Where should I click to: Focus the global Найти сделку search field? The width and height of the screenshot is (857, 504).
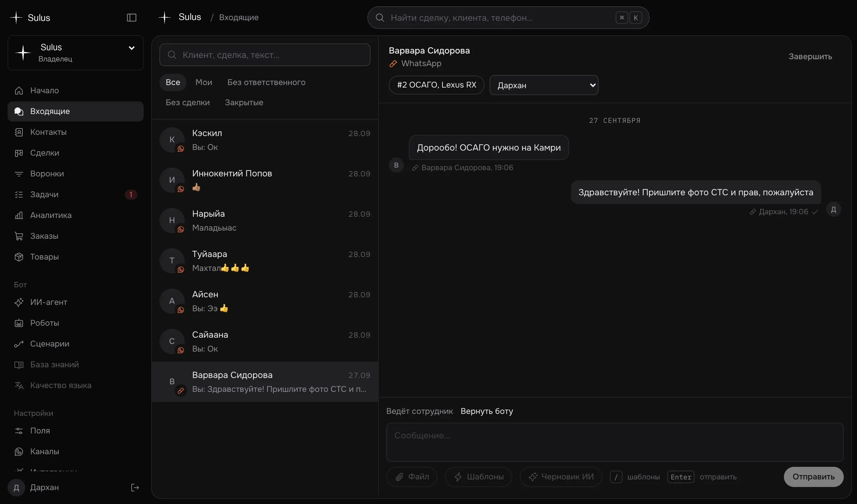508,18
